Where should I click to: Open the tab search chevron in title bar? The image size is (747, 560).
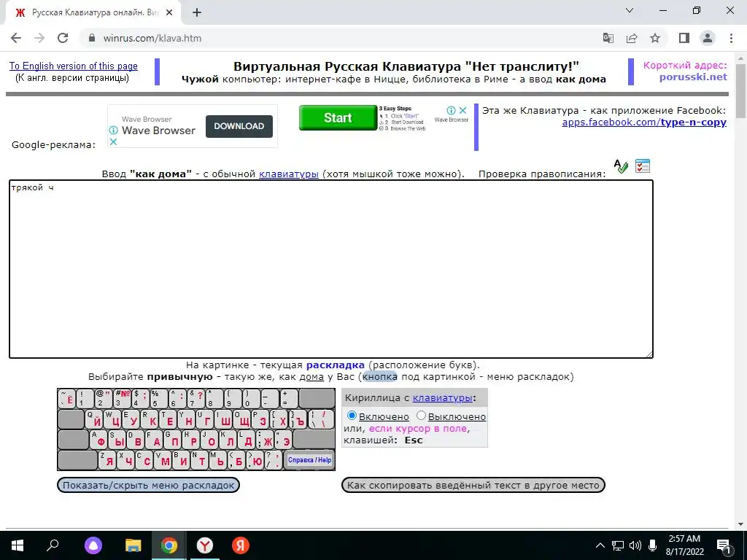(630, 10)
